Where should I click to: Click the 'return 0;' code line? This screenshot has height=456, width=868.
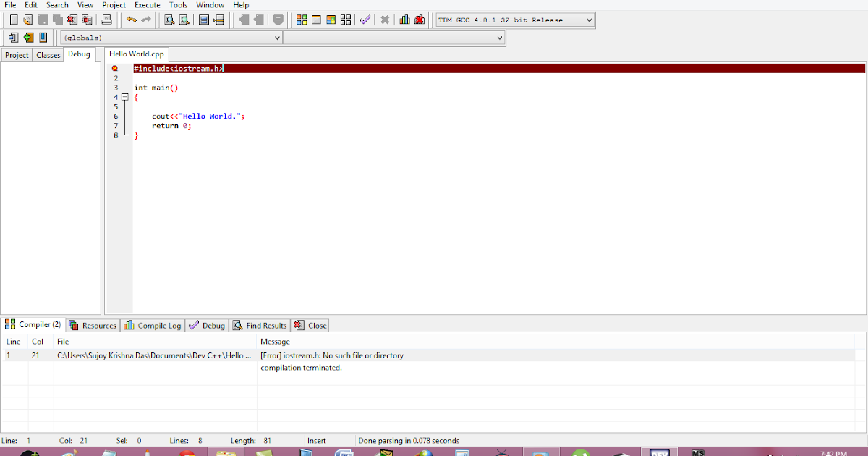pyautogui.click(x=171, y=125)
